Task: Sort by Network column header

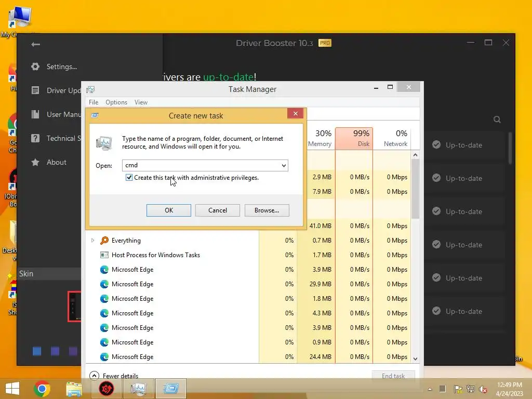Action: pyautogui.click(x=392, y=138)
